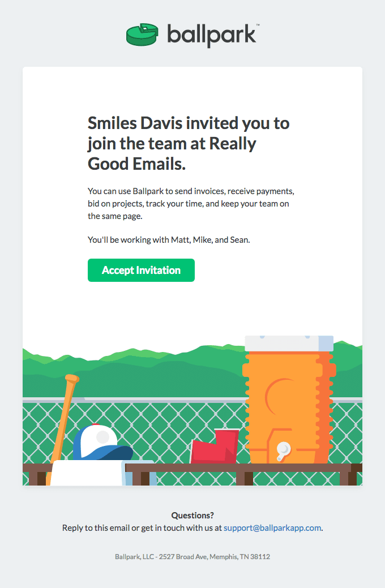
Task: Click the white towel under the cap
Action: coord(88,473)
